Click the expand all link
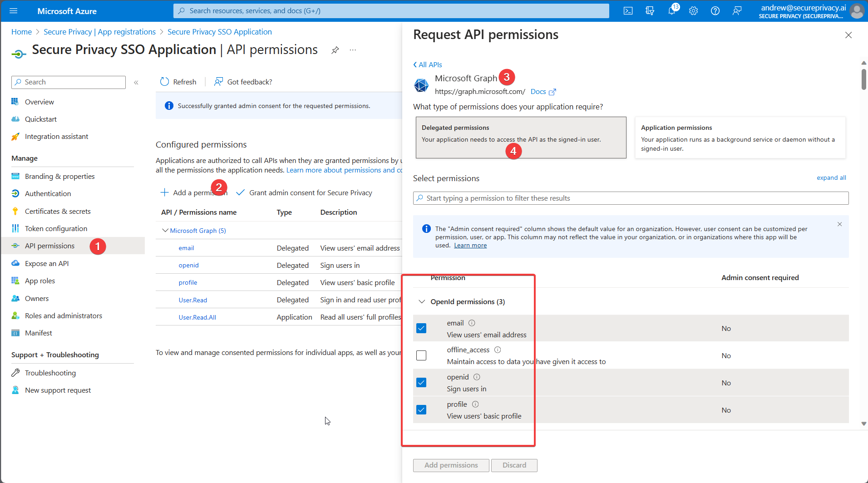The height and width of the screenshot is (483, 868). (x=831, y=178)
